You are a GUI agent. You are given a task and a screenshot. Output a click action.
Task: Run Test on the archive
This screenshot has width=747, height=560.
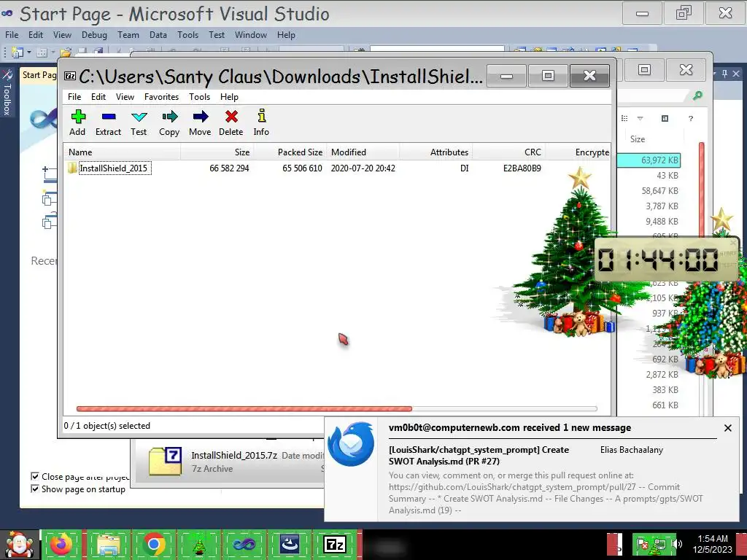(x=139, y=122)
